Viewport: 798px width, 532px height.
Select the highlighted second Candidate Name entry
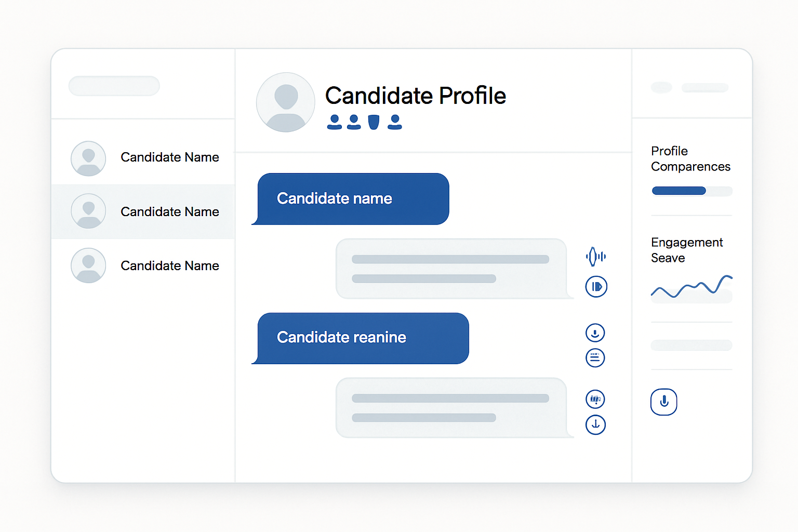click(x=143, y=211)
